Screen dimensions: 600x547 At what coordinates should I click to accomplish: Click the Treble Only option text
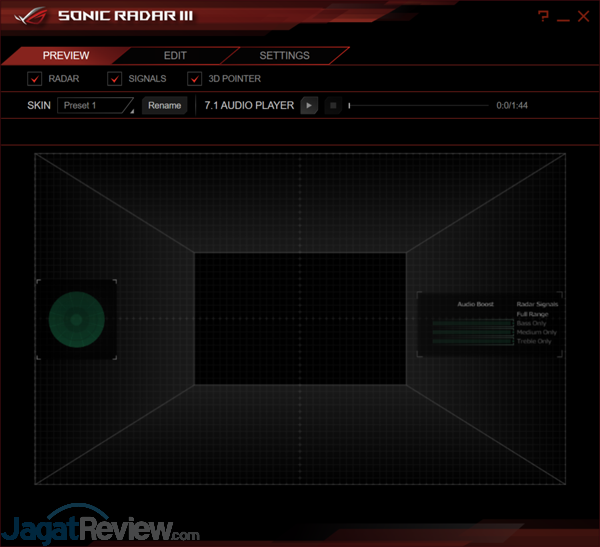point(534,341)
